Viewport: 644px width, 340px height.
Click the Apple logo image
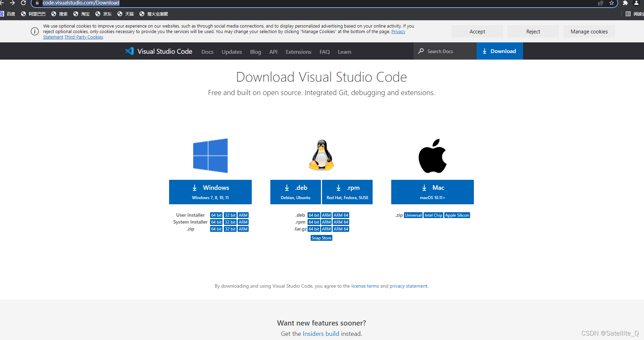[433, 156]
